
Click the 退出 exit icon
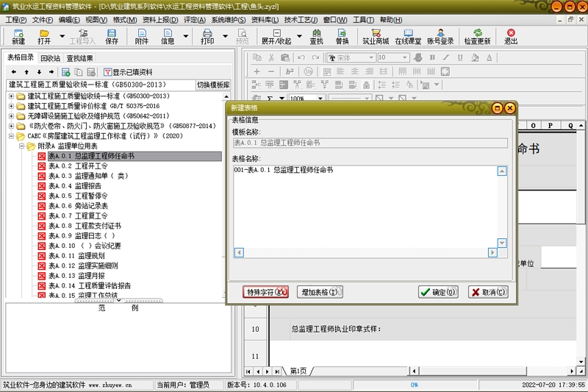click(x=510, y=36)
